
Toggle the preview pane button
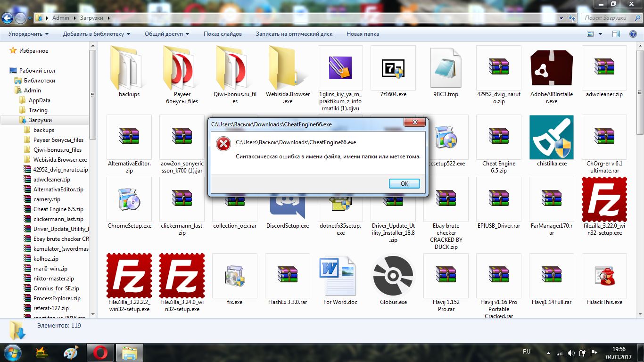click(x=616, y=34)
